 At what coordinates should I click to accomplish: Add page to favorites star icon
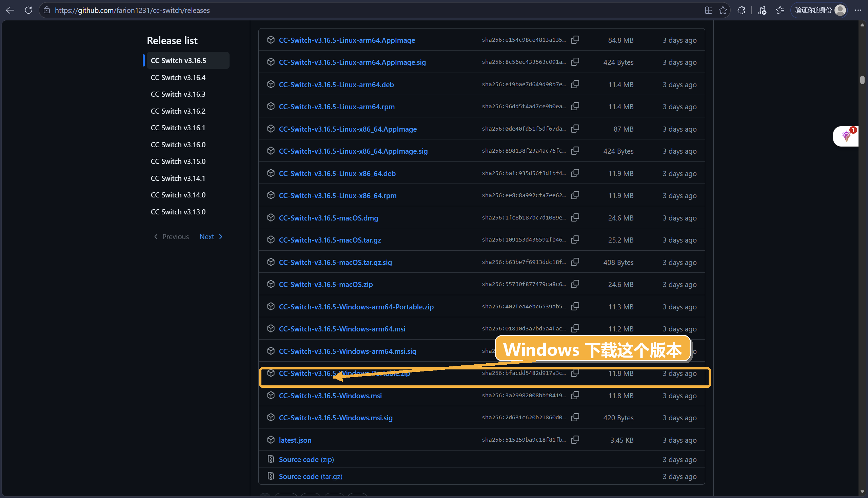tap(723, 10)
